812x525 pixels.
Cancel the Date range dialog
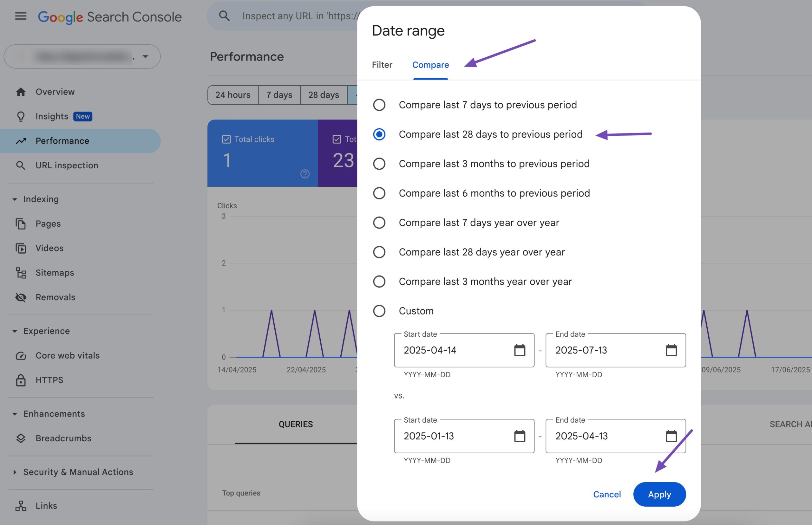[x=607, y=494]
